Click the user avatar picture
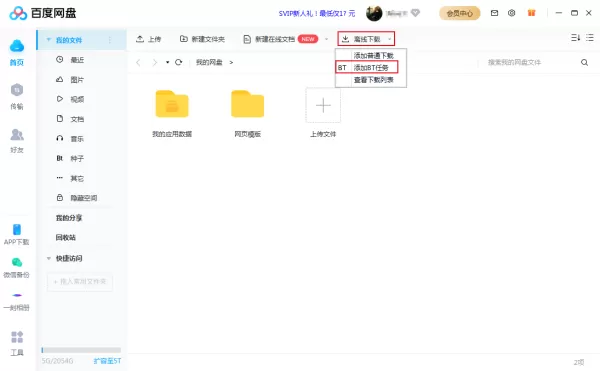 [x=374, y=13]
